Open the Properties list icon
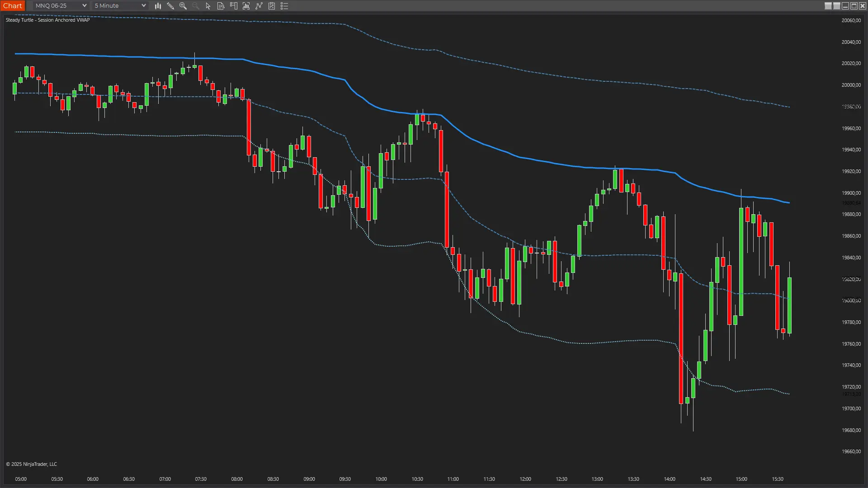The width and height of the screenshot is (868, 488). point(284,6)
